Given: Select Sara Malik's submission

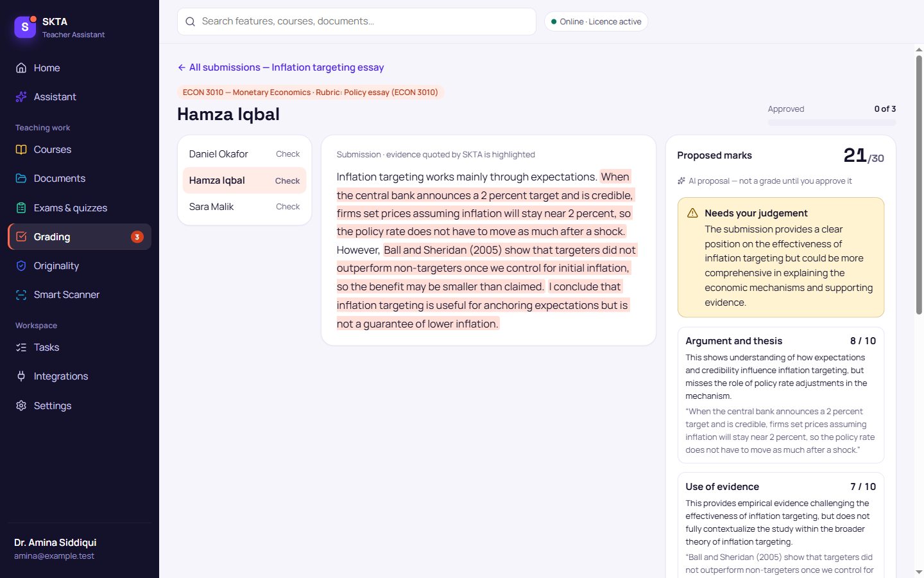Looking at the screenshot, I should [244, 207].
